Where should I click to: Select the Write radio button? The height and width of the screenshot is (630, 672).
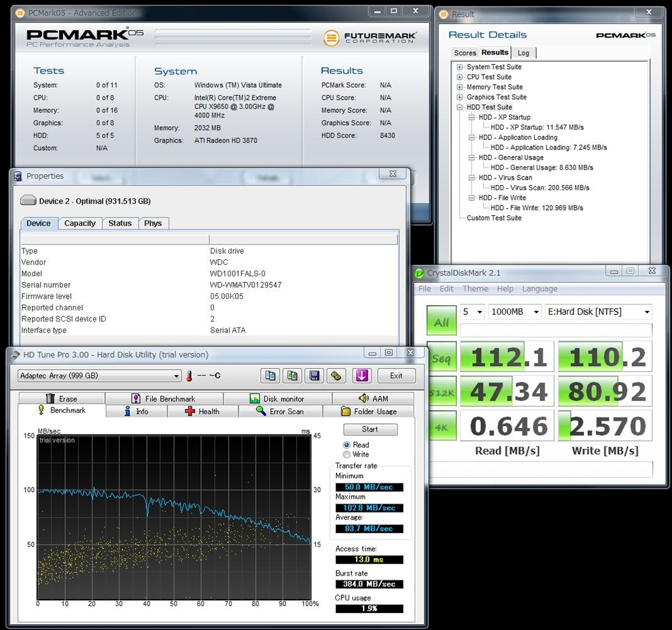(x=346, y=454)
